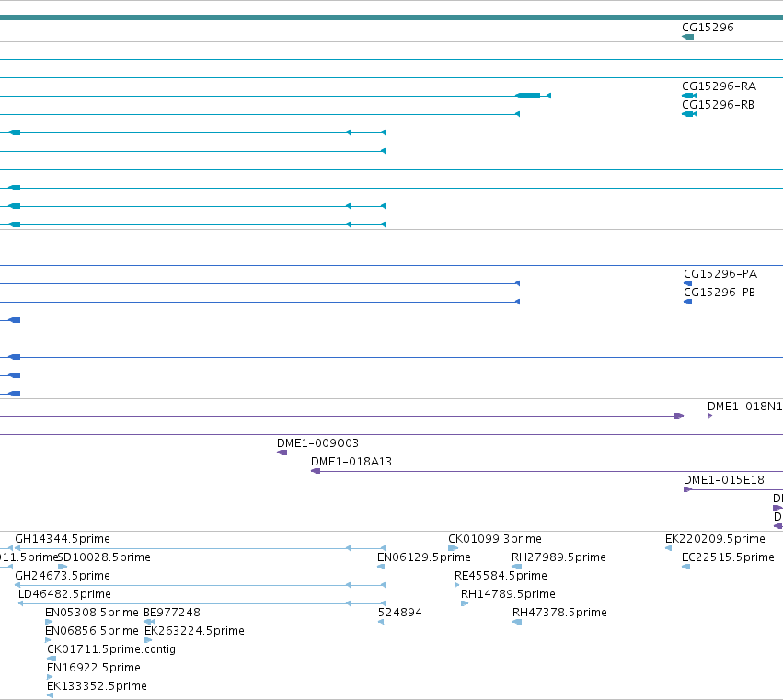Screen dimensions: 783x700
Task: Select the EC22515.5prime EST label
Action: 728,557
